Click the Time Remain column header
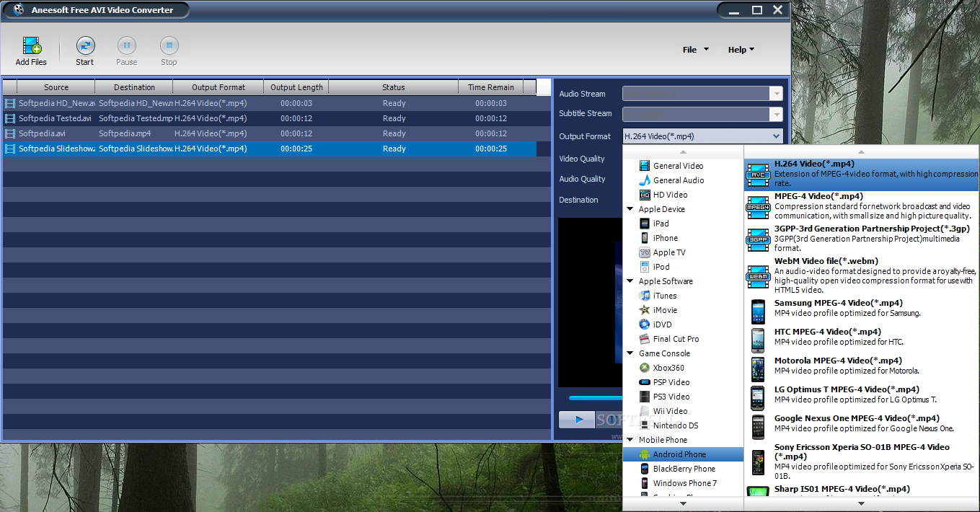 491,87
